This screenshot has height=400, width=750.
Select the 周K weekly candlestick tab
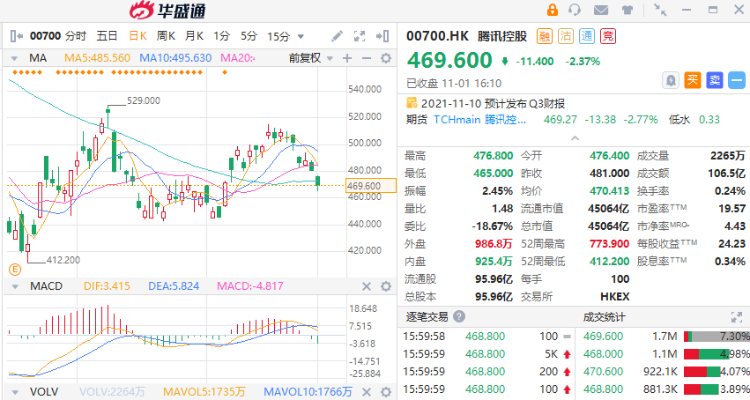click(166, 36)
